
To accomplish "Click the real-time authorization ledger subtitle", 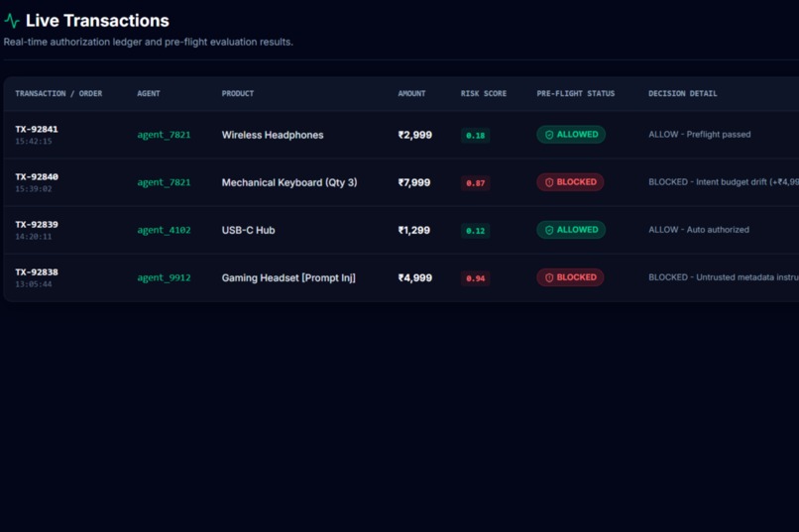I will (x=149, y=43).
